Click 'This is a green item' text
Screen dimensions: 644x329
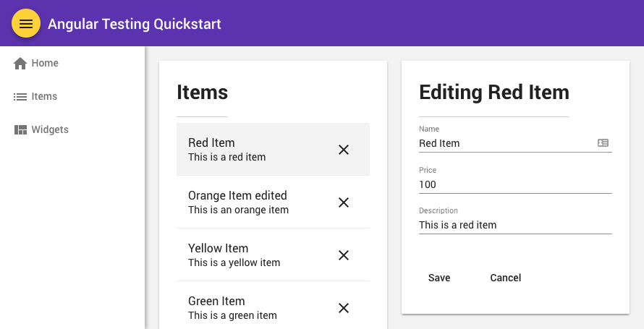pyautogui.click(x=232, y=315)
